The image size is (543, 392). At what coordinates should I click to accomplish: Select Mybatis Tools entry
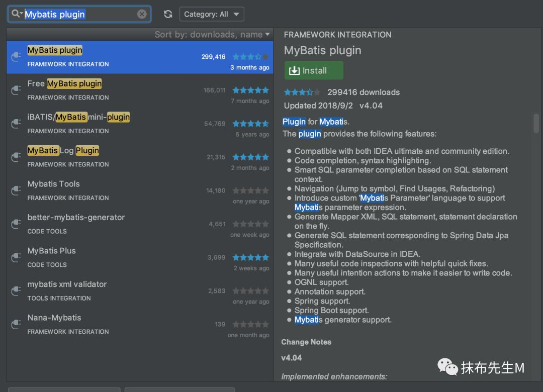click(140, 191)
